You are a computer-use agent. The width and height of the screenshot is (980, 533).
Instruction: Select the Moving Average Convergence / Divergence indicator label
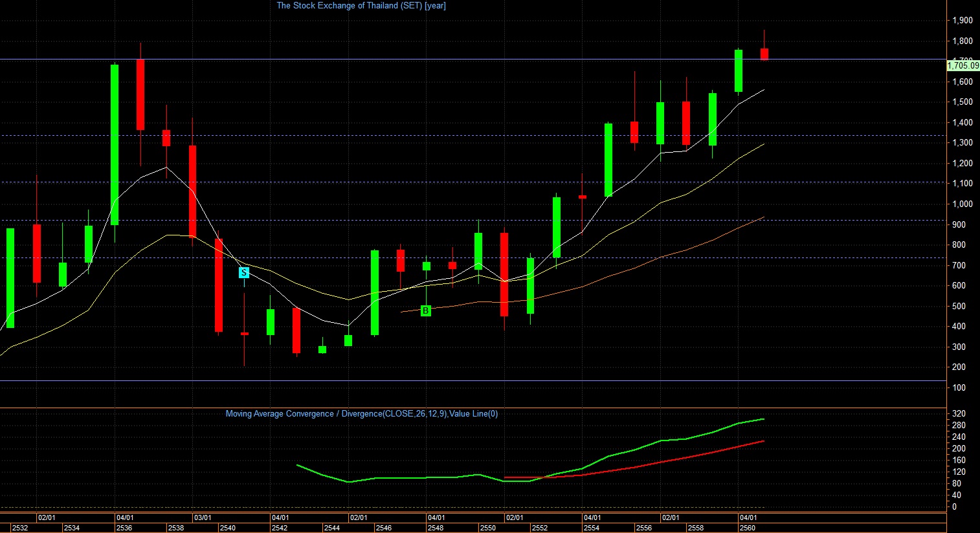click(x=362, y=414)
